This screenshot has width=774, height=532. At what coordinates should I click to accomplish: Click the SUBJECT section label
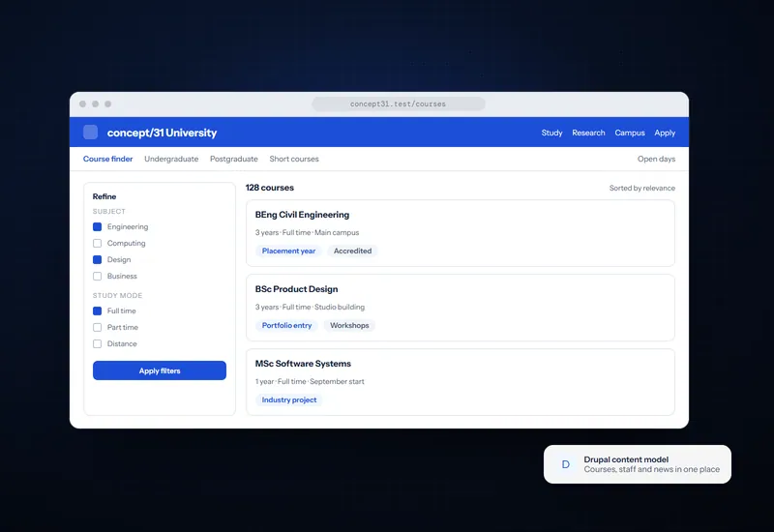(108, 211)
